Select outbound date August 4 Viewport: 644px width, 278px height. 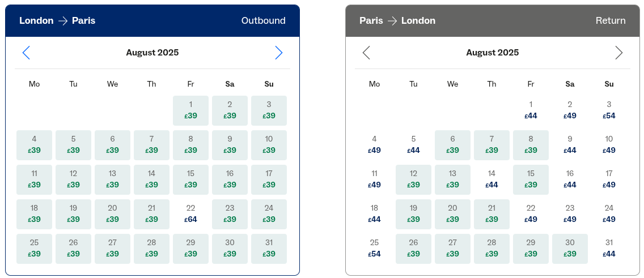pyautogui.click(x=34, y=145)
